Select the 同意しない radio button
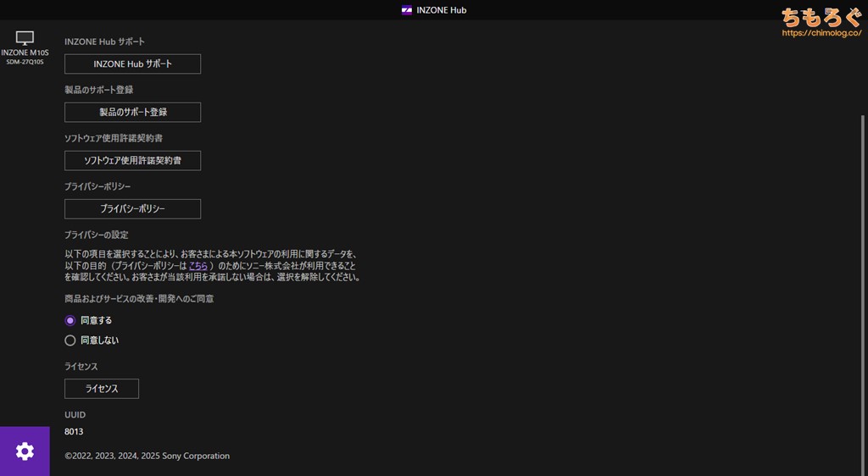The image size is (868, 476). [70, 340]
